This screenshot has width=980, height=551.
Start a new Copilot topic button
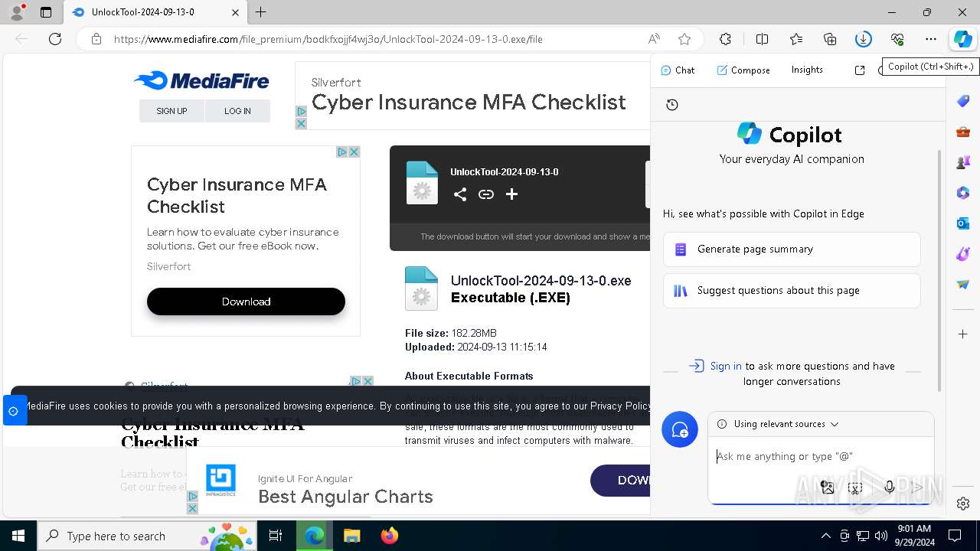[x=680, y=430]
